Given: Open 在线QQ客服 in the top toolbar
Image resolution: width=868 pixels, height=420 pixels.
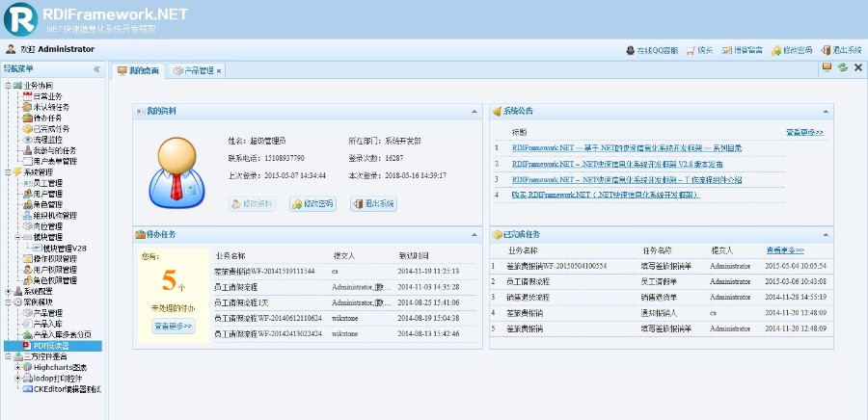Looking at the screenshot, I should pyautogui.click(x=652, y=50).
